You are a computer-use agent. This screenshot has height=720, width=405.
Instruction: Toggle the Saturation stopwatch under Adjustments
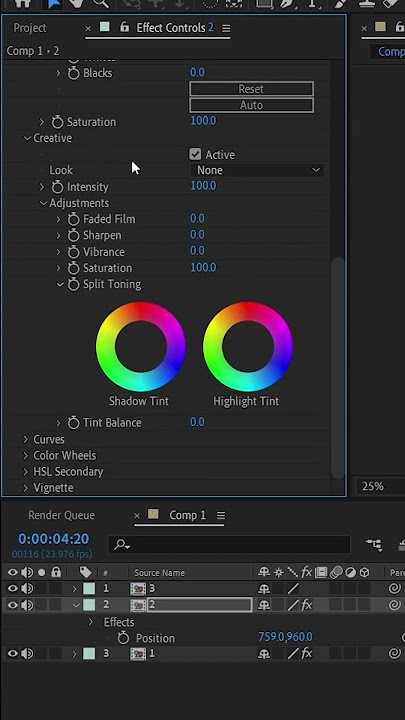tap(73, 268)
